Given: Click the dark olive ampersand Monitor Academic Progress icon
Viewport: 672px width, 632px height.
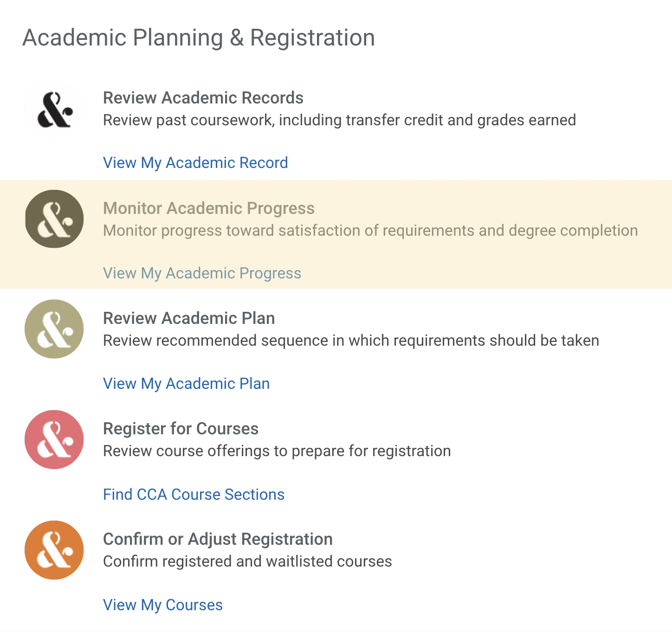Looking at the screenshot, I should pyautogui.click(x=54, y=219).
